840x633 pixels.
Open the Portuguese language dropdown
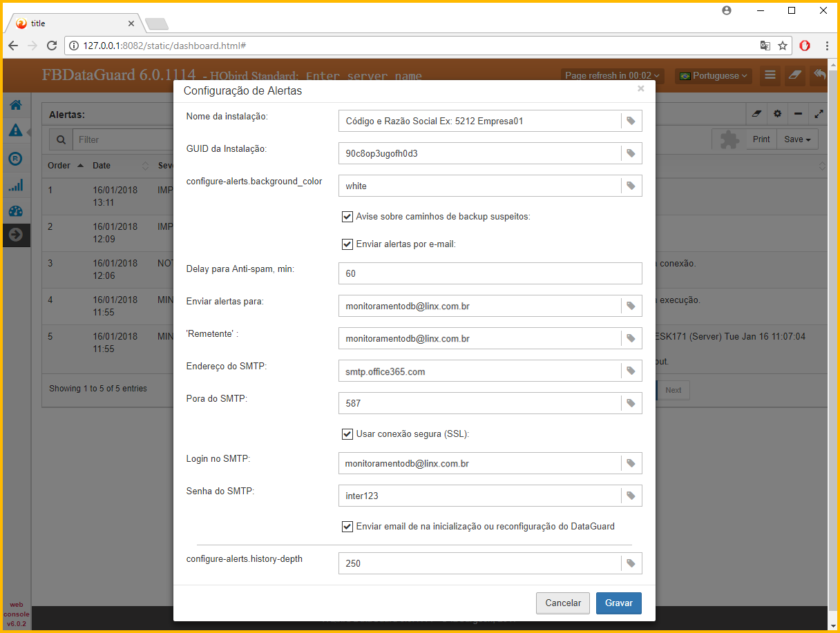click(x=714, y=76)
